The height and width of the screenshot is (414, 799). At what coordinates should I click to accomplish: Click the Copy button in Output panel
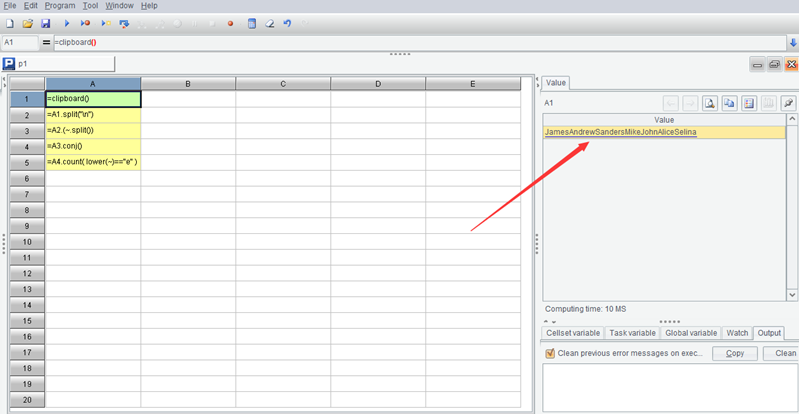[734, 353]
